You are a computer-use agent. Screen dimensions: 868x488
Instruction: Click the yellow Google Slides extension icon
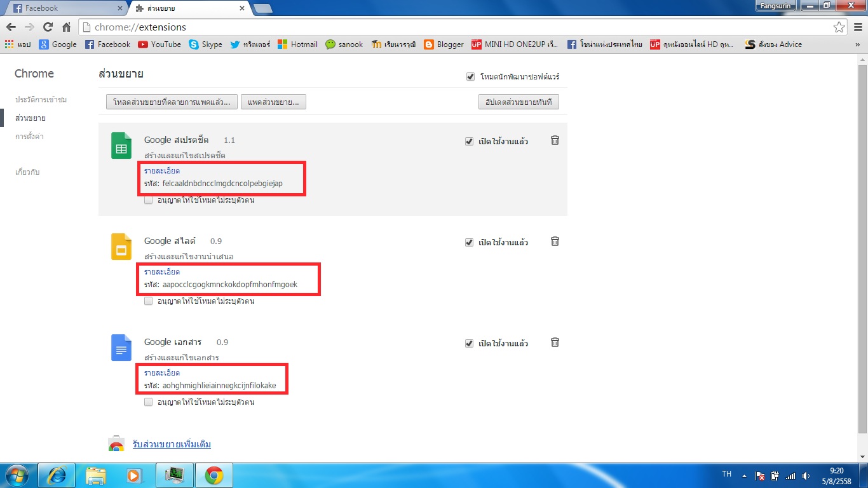coord(121,247)
